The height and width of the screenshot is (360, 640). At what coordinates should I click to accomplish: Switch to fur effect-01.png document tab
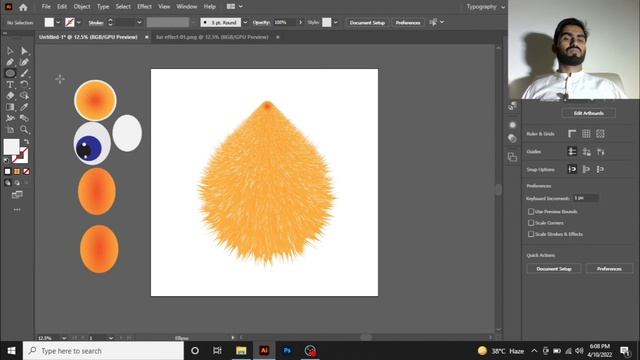pos(212,37)
